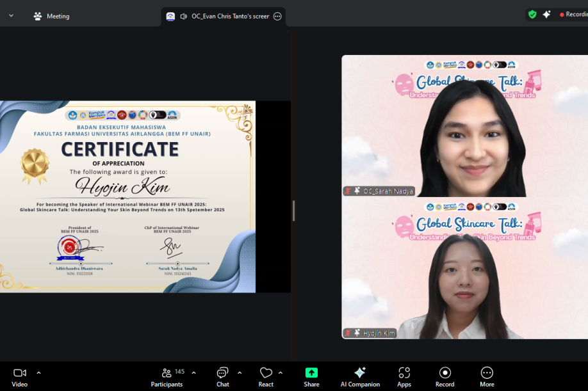Image resolution: width=588 pixels, height=391 pixels.
Task: Click the gold medal badge on certificate
Action: [35, 166]
